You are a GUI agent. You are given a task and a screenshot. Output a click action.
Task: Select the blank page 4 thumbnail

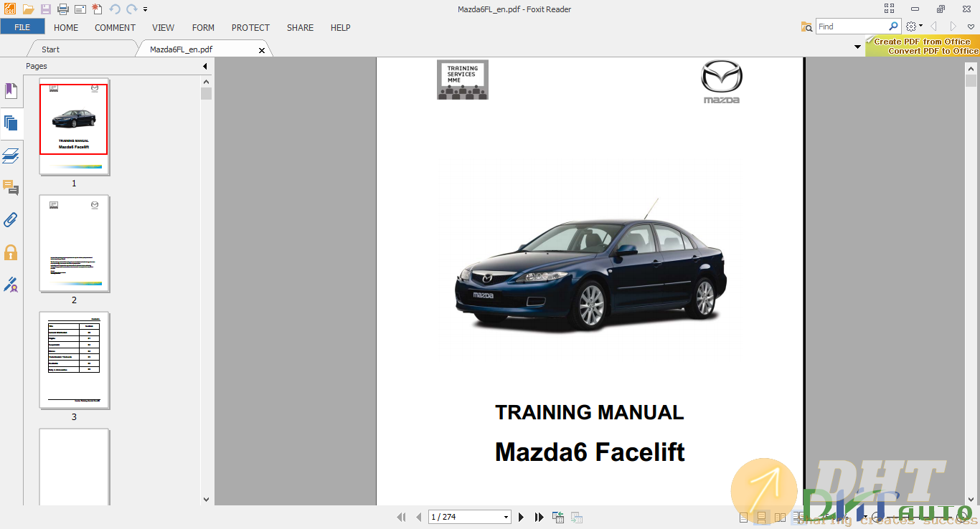click(74, 467)
